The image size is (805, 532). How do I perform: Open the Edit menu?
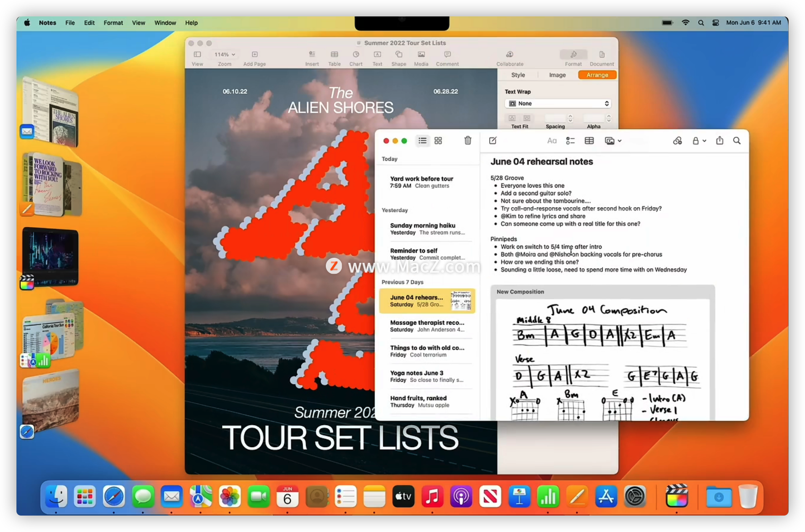[89, 23]
